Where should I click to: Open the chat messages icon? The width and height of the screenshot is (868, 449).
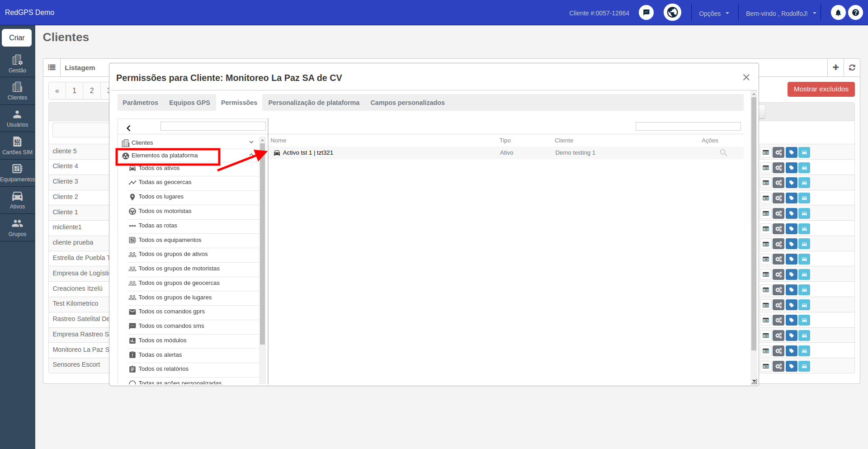coord(646,13)
